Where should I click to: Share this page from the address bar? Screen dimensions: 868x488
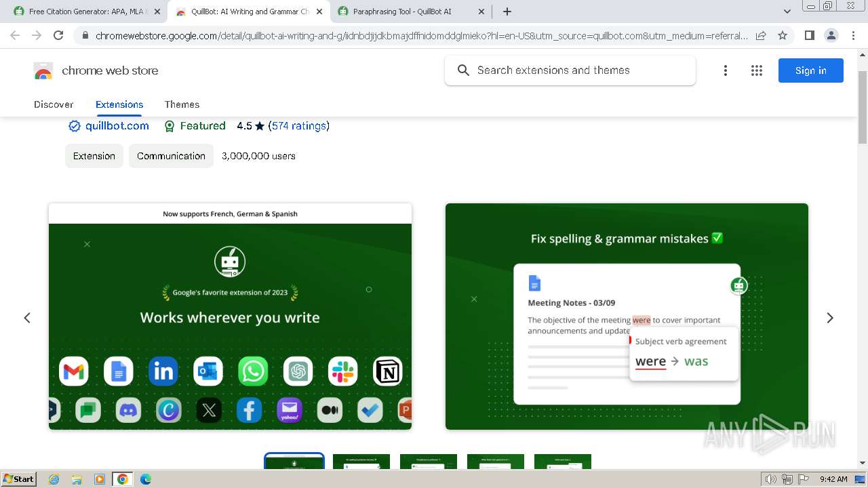pos(761,35)
